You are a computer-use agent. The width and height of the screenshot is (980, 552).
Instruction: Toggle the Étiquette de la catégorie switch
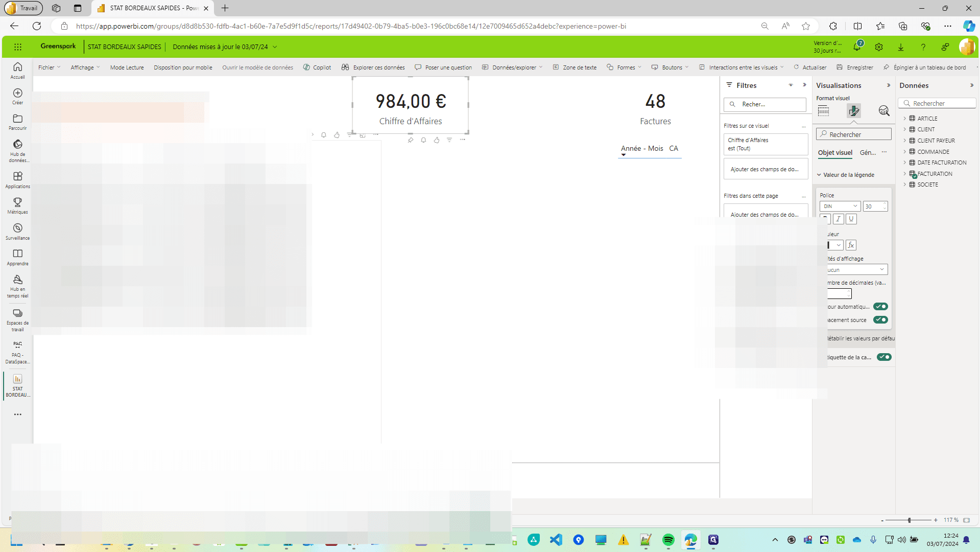[x=884, y=357]
